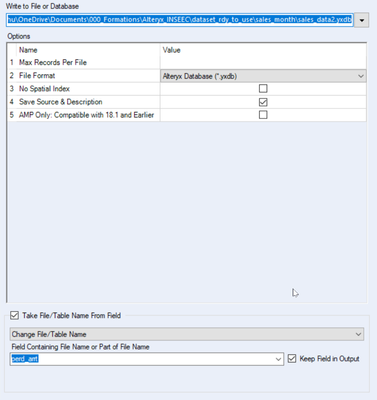This screenshot has width=377, height=400.
Task: Enable the No Spatial Index checkbox
Action: [263, 89]
